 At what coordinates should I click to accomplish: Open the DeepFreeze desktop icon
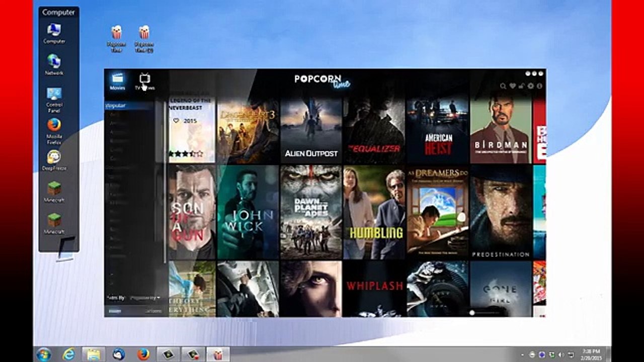click(x=54, y=160)
